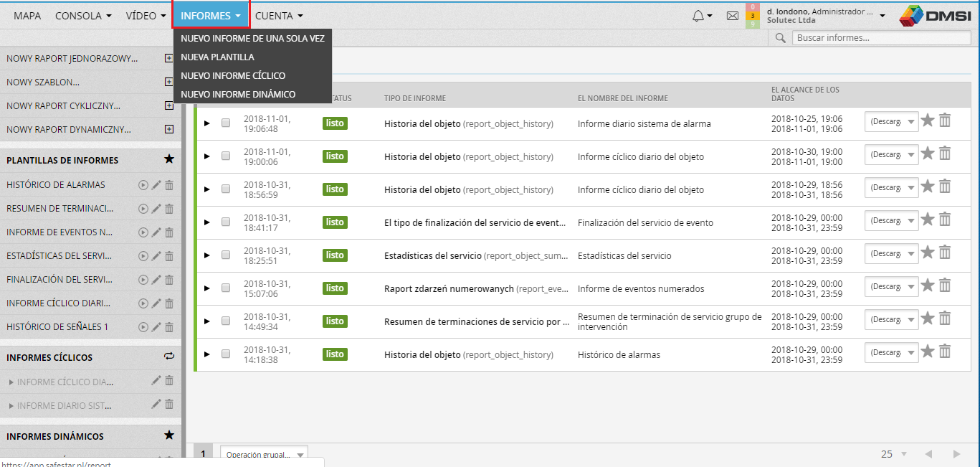
Task: Click the Informes Cíclicos refresh icon
Action: 169,357
